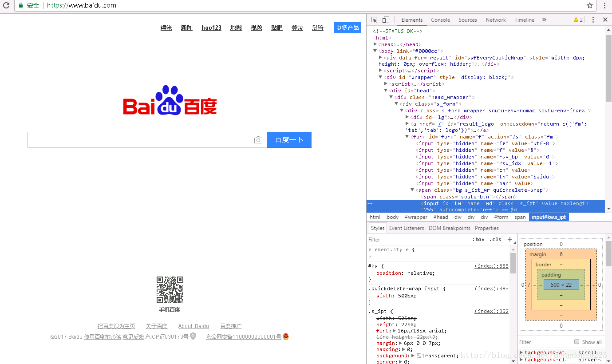Screen dimensions: 612x364
Task: Bookmark this page with the star icon
Action: click(590, 5)
